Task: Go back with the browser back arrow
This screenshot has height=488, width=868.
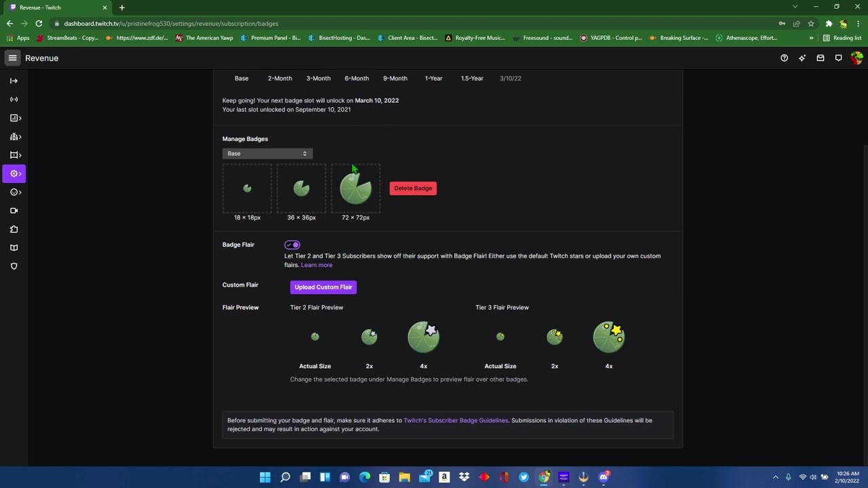Action: [x=9, y=23]
